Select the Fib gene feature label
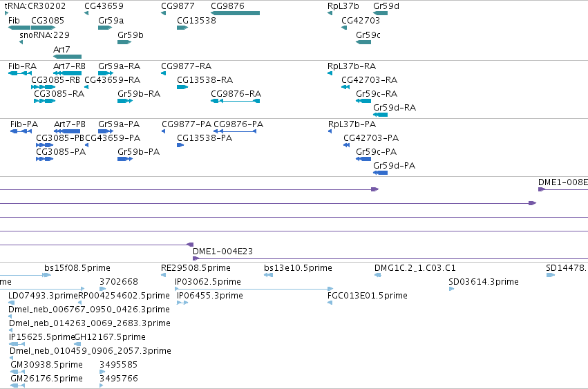 pos(14,21)
